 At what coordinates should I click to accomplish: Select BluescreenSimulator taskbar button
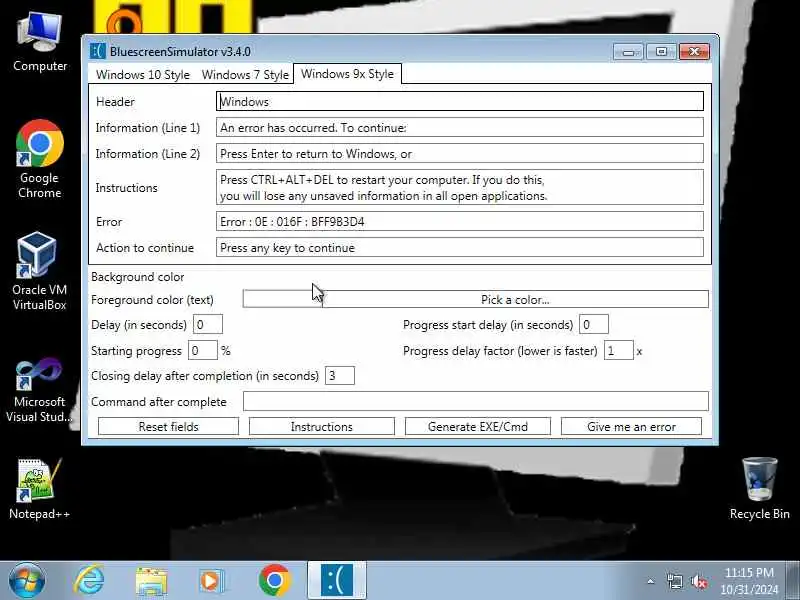(337, 581)
